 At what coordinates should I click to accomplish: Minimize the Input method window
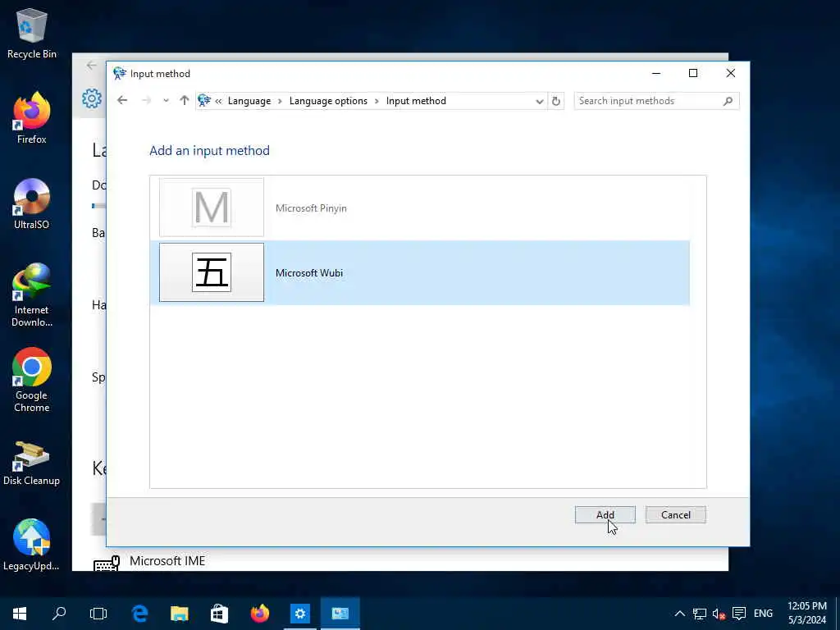coord(655,73)
